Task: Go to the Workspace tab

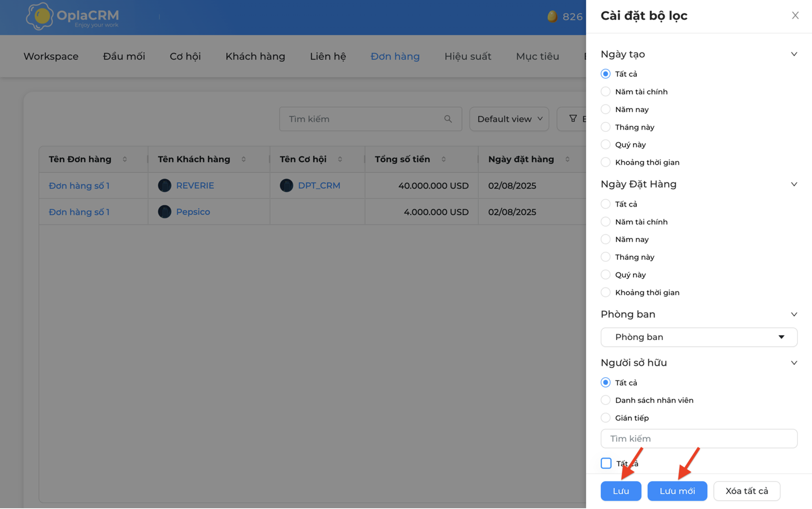Action: coord(51,56)
